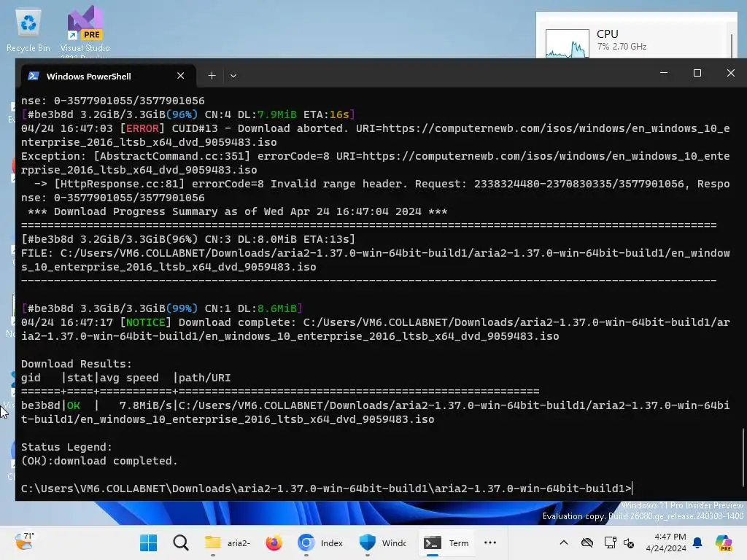Viewport: 747px width, 560px height.
Task: Open the notification bell icon
Action: coord(697,542)
